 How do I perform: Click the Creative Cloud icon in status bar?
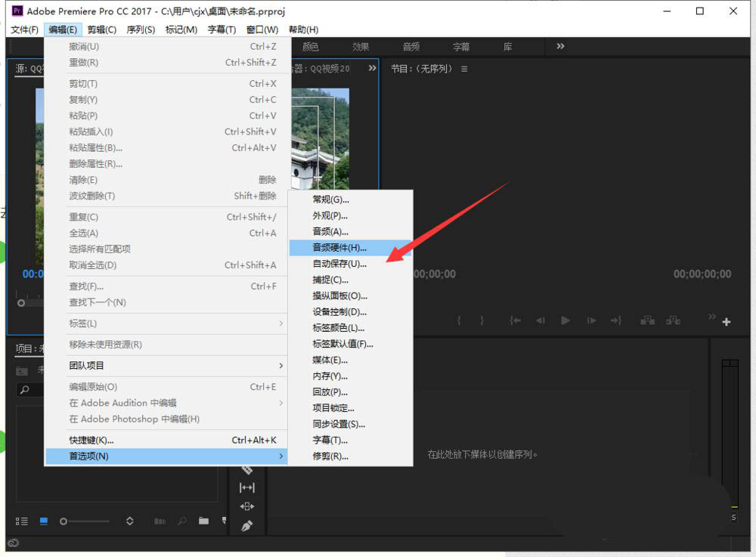click(14, 541)
